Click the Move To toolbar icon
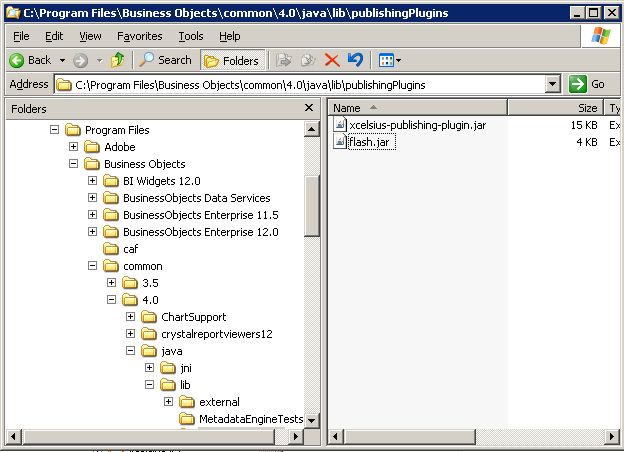Screen dimensions: 624x452 (x=284, y=60)
